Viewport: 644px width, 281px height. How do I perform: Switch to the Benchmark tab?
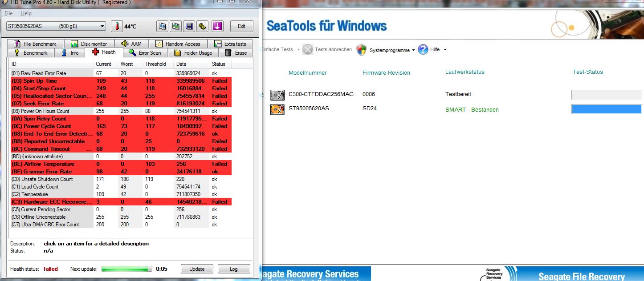31,52
